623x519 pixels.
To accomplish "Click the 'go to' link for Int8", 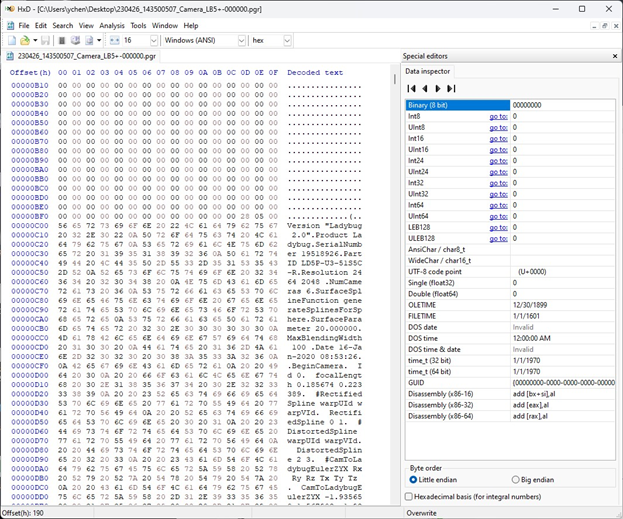I will click(498, 116).
